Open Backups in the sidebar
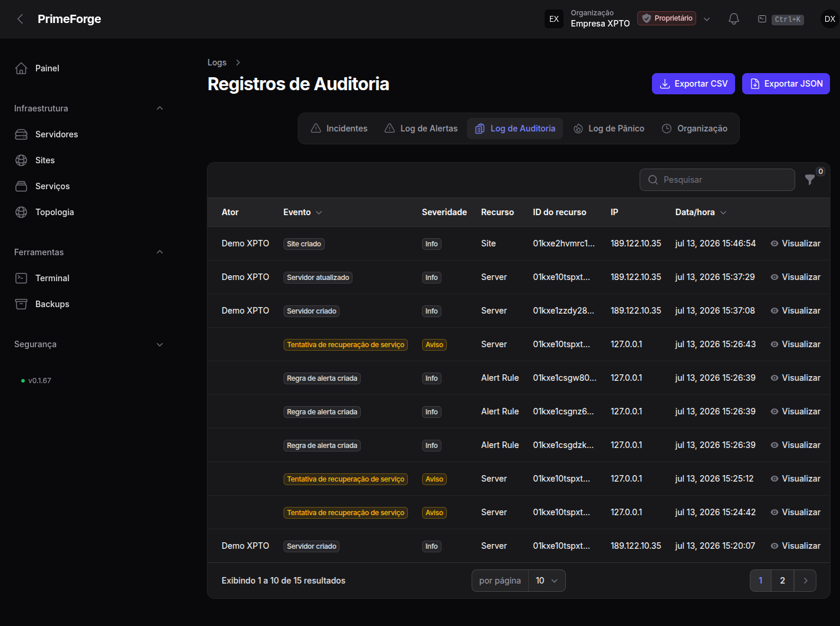Image resolution: width=840 pixels, height=626 pixels. click(88, 304)
